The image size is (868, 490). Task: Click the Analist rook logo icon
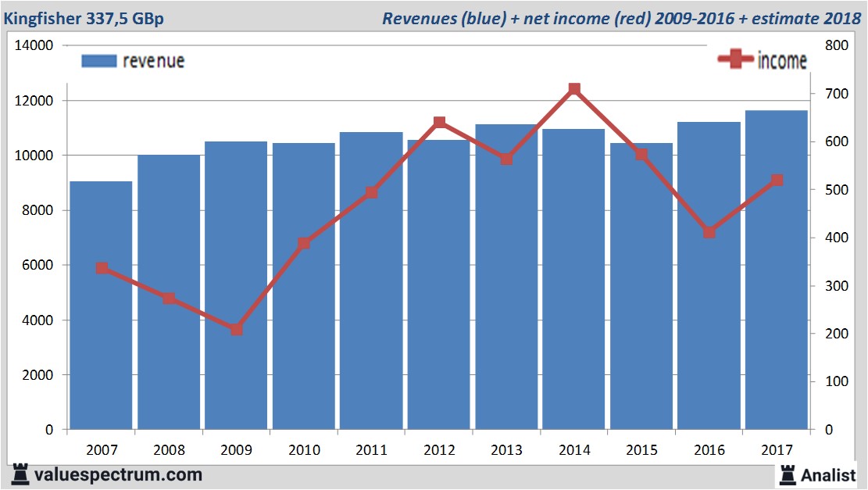tap(787, 474)
